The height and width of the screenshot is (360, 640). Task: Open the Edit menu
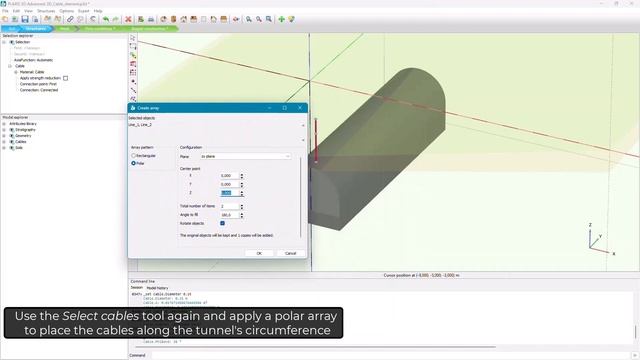tap(16, 11)
